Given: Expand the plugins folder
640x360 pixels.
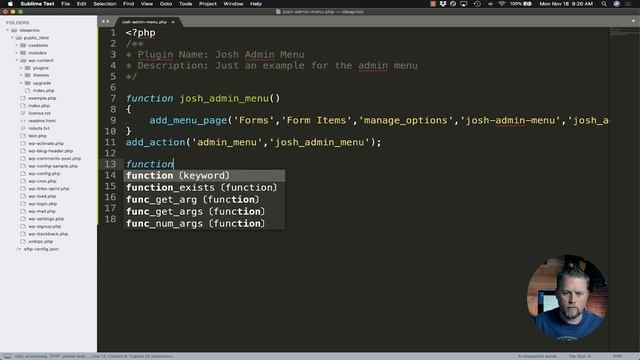Looking at the screenshot, I should [21, 68].
